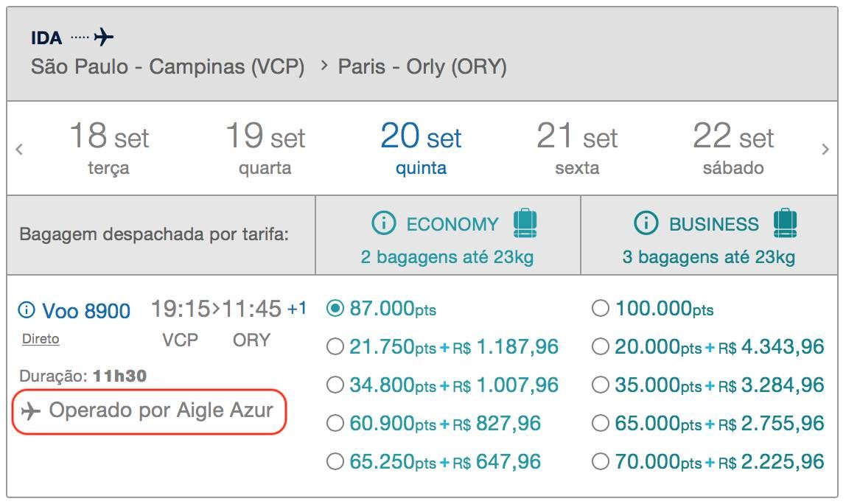Switch to 19 set quarta date
Viewport: 846px width, 504px height.
coord(265,148)
